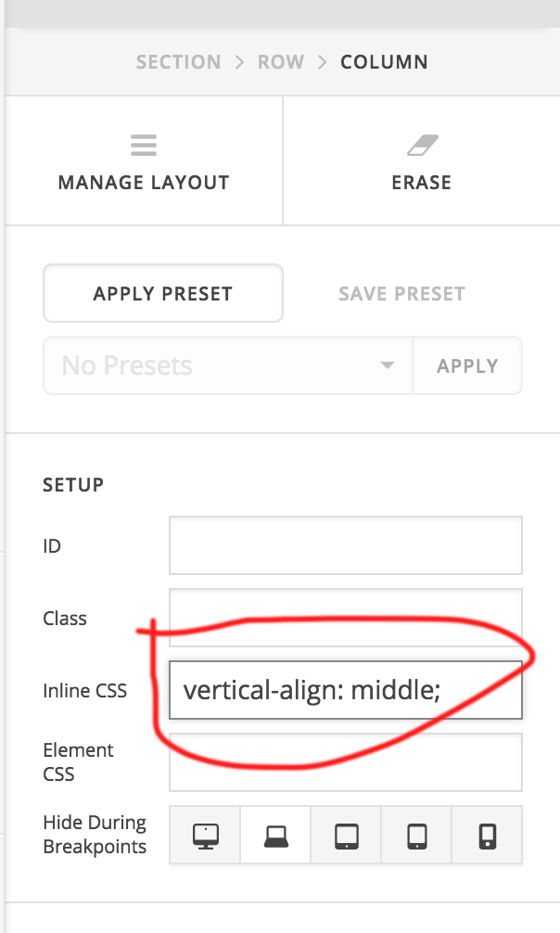The width and height of the screenshot is (560, 933).
Task: Toggle hide on laptop breakpoint
Action: (x=275, y=836)
